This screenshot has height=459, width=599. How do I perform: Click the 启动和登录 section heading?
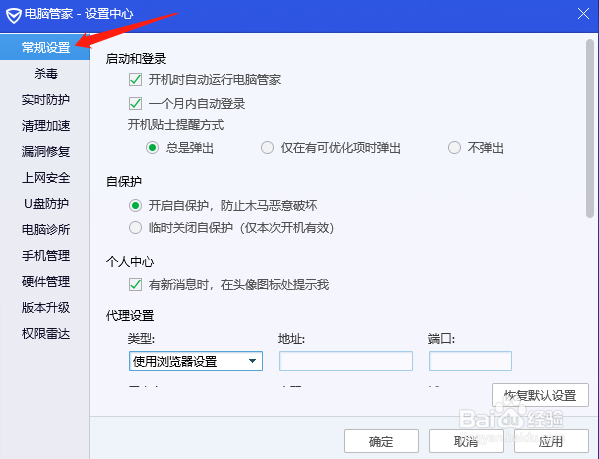136,59
